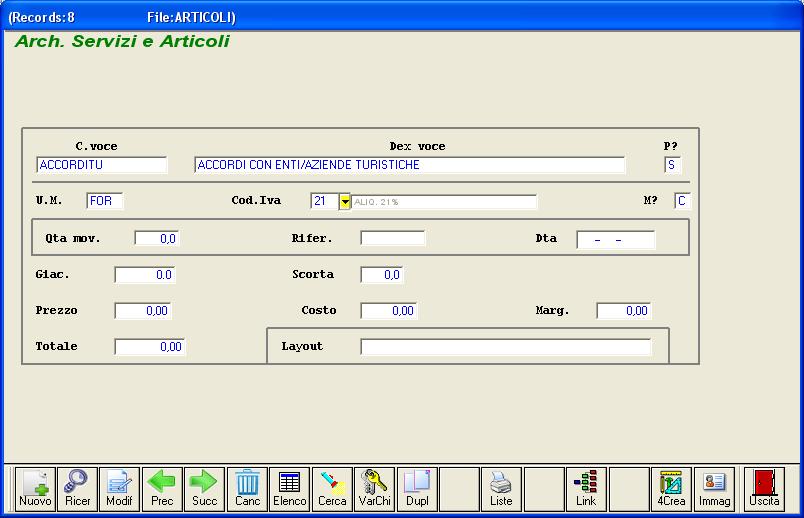Click into the Dex voce description field
This screenshot has width=804, height=518.
click(x=410, y=165)
